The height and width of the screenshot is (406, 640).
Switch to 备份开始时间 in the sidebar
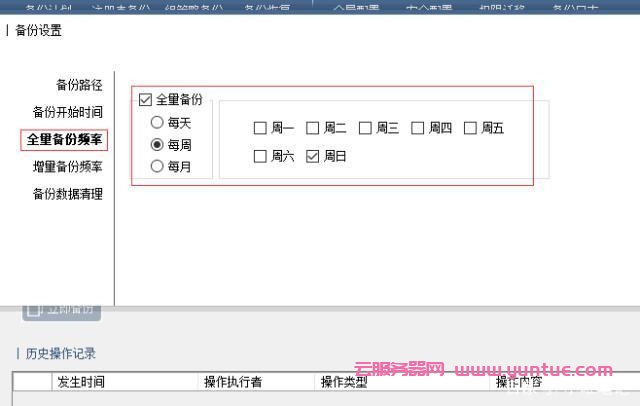click(x=67, y=112)
